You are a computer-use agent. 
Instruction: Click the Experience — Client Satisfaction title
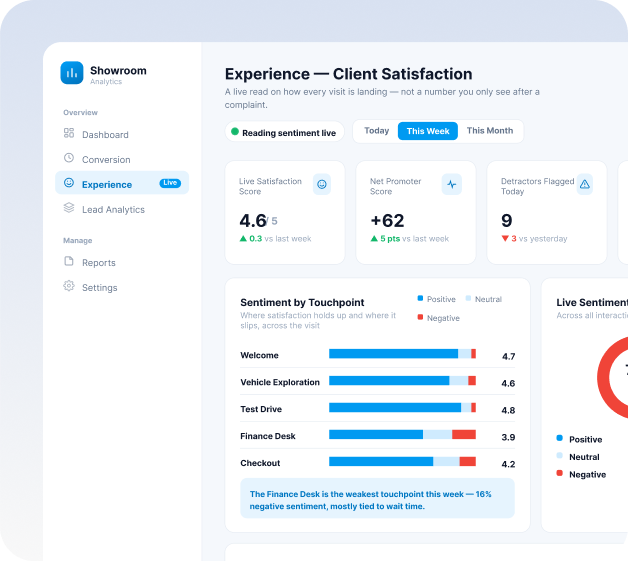pos(348,74)
